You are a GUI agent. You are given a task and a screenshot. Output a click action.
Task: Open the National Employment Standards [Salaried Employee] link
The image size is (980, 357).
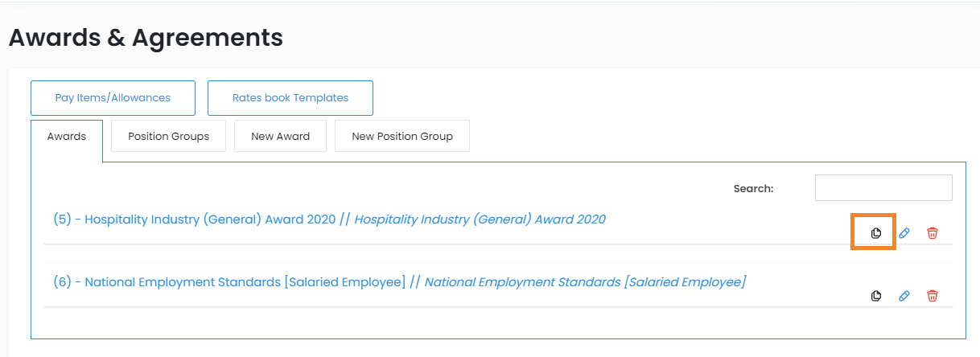pyautogui.click(x=241, y=282)
